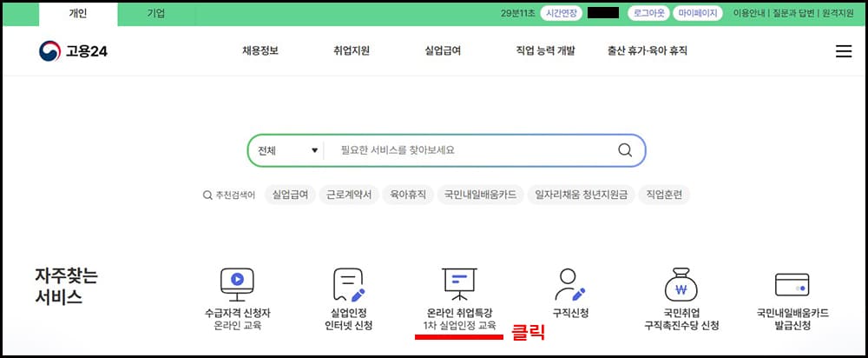The image size is (868, 358).
Task: Click the 로그아웃 button
Action: tap(648, 13)
